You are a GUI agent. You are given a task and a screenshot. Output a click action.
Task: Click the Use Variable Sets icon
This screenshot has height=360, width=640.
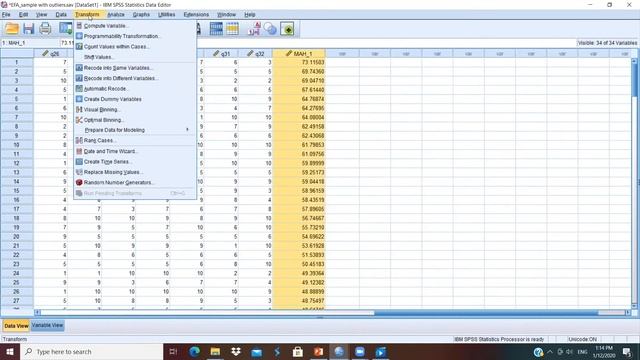pyautogui.click(x=270, y=29)
